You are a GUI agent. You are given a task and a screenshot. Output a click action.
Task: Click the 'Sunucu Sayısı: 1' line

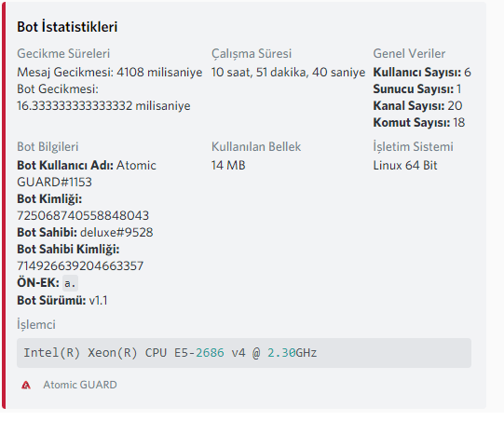pyautogui.click(x=417, y=89)
